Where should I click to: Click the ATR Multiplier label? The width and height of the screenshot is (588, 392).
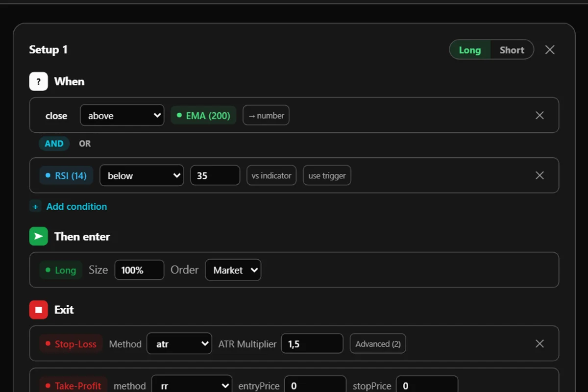point(247,344)
